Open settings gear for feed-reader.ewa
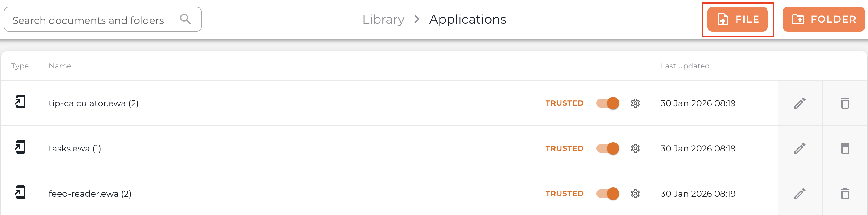Image resolution: width=868 pixels, height=215 pixels. (x=635, y=194)
